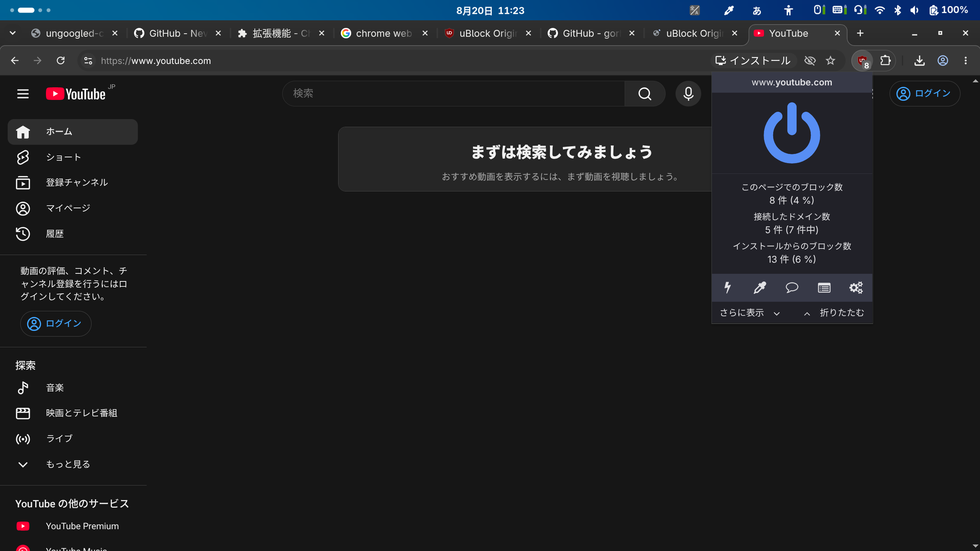This screenshot has height=551, width=980.
Task: Click the uBlock Origin extension toolbar icon
Action: 862,60
